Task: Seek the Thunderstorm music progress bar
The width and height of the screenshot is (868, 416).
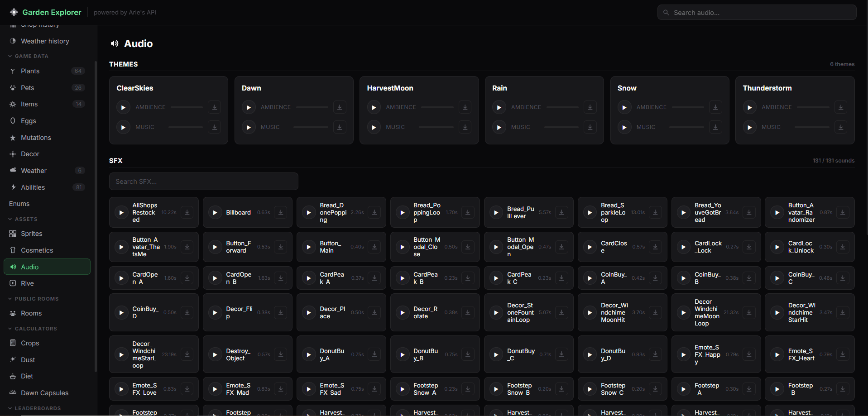Action: (812, 127)
